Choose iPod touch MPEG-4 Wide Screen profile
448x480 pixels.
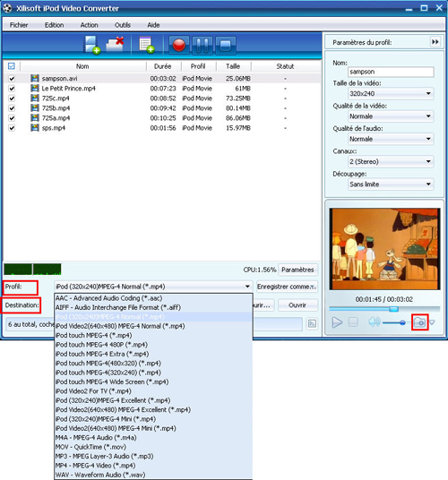click(x=153, y=381)
